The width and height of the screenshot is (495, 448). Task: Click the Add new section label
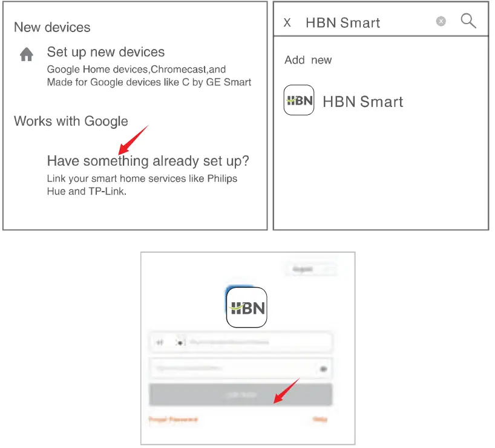click(308, 60)
